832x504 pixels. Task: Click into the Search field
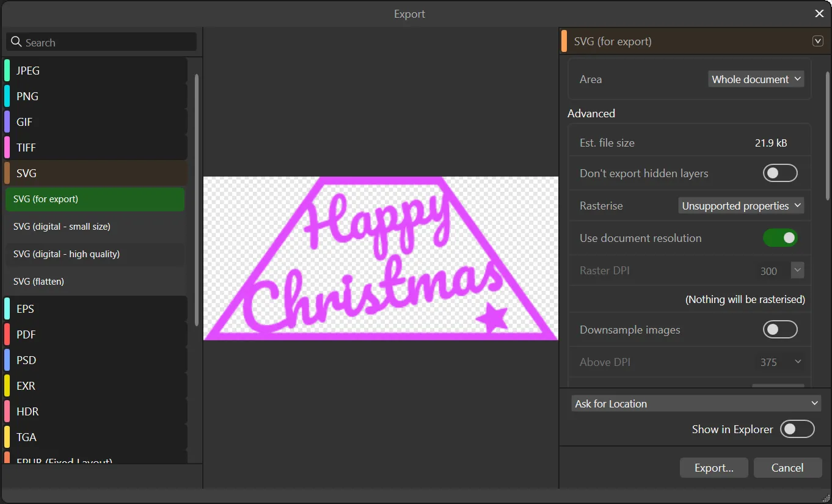[101, 42]
